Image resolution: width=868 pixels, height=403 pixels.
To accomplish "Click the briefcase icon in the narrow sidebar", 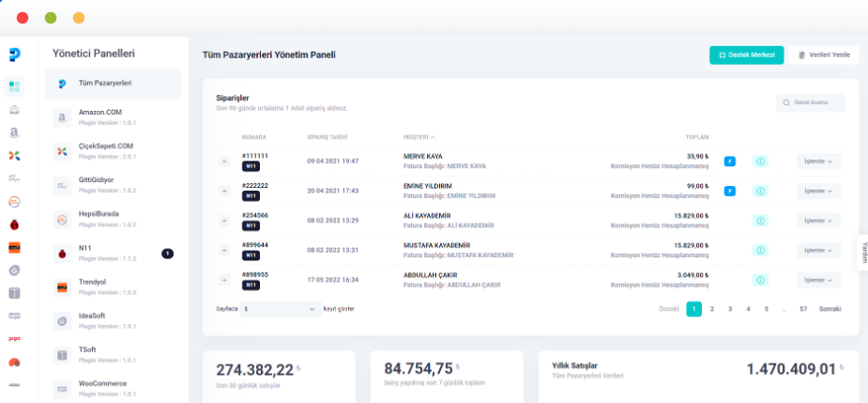I will point(14,110).
